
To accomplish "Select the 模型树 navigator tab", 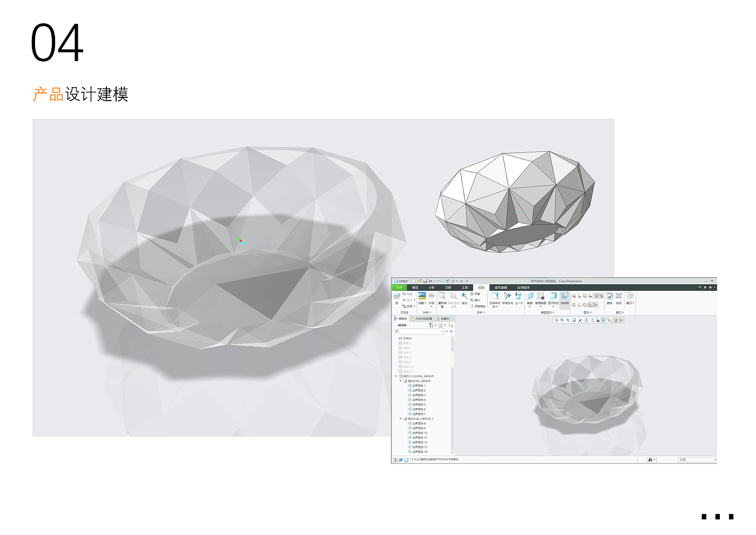I will coord(401,319).
